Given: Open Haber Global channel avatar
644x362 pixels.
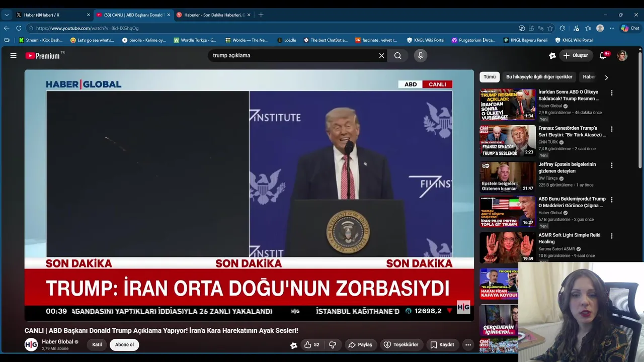Looking at the screenshot, I should [31, 345].
